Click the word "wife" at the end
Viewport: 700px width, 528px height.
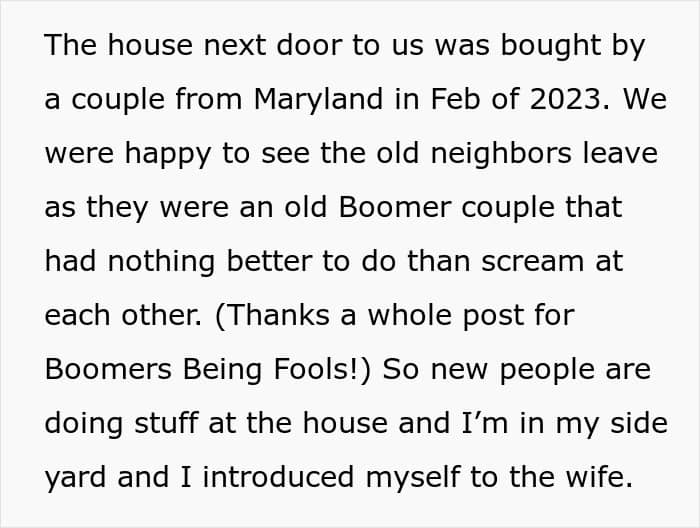tap(603, 477)
